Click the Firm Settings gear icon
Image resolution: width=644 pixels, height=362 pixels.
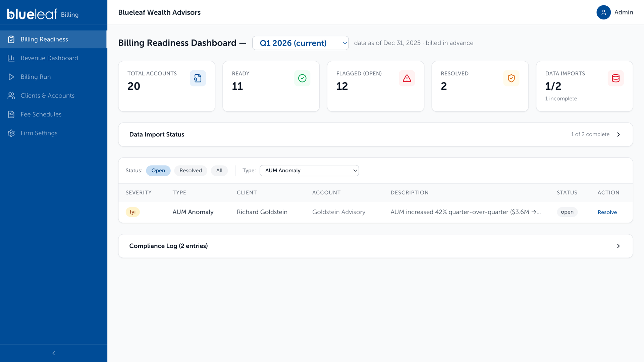click(x=11, y=133)
